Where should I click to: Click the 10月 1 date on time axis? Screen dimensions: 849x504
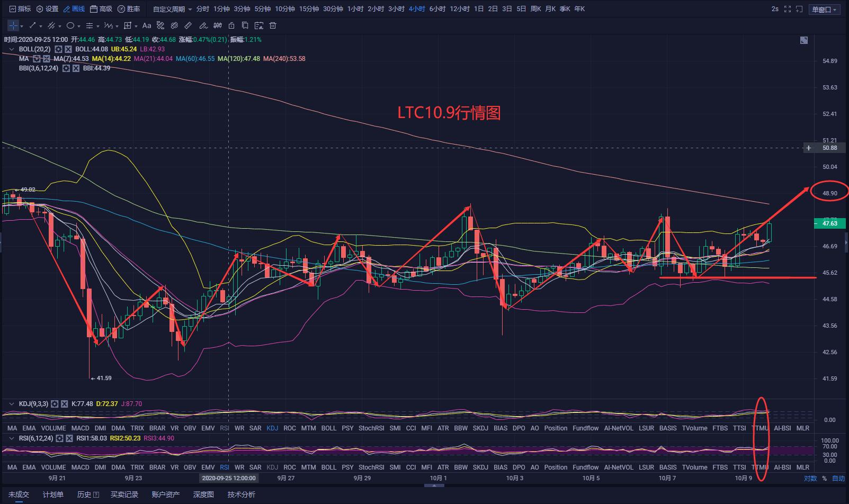(x=438, y=478)
